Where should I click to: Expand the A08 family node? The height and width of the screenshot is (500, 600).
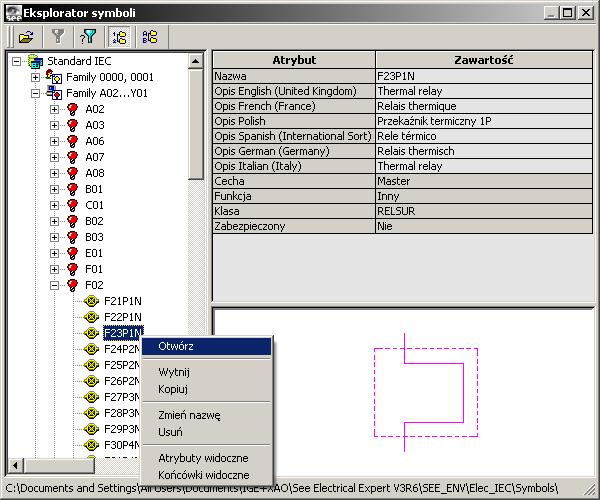pyautogui.click(x=54, y=173)
